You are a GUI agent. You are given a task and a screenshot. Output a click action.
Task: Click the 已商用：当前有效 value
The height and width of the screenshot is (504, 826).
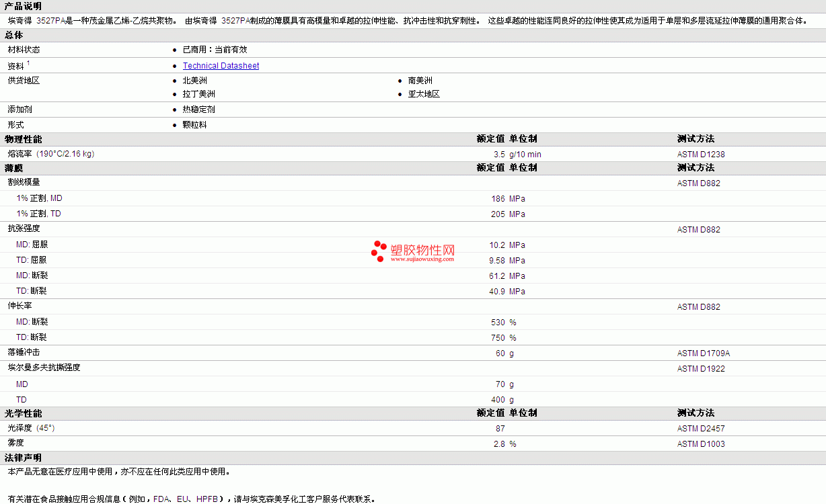point(215,50)
